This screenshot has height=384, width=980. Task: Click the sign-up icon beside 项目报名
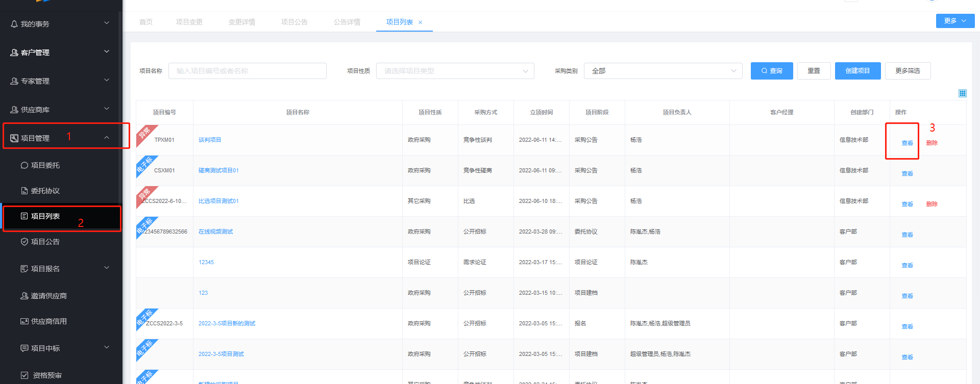[24, 269]
